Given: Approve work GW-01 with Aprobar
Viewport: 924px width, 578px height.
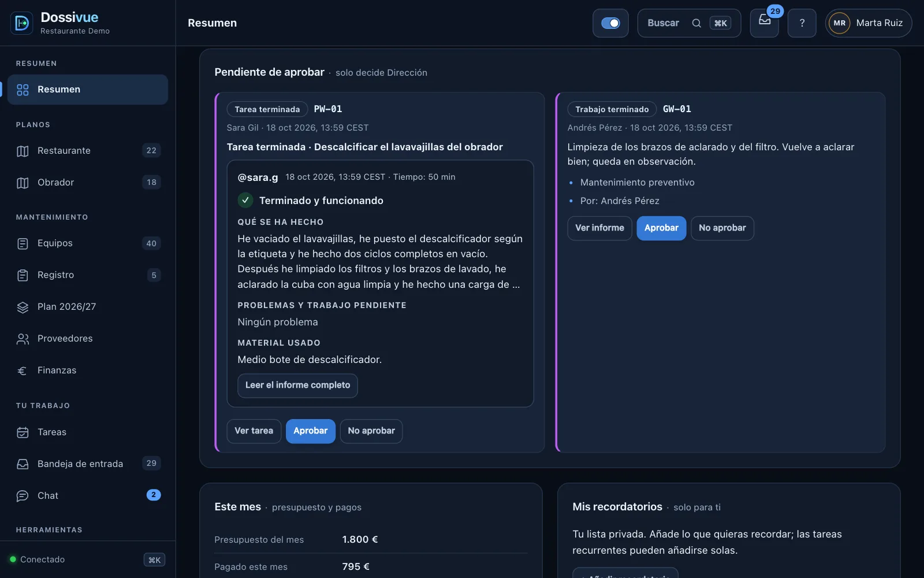Looking at the screenshot, I should pyautogui.click(x=661, y=228).
